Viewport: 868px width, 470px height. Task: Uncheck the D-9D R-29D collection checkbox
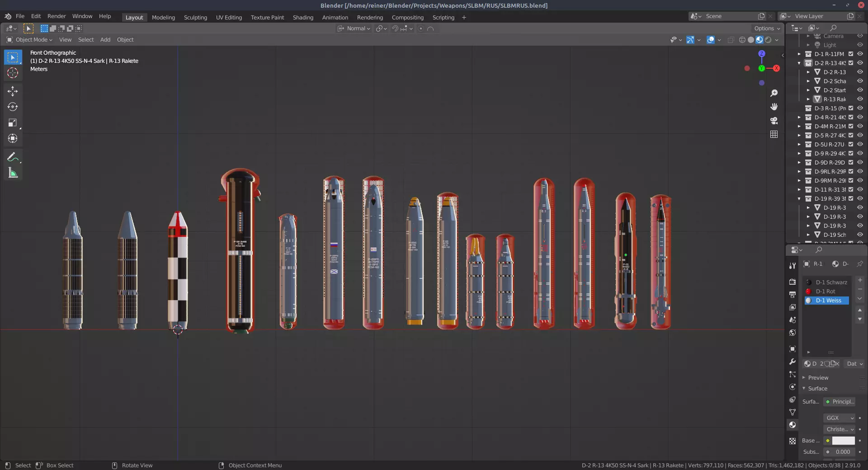(851, 162)
